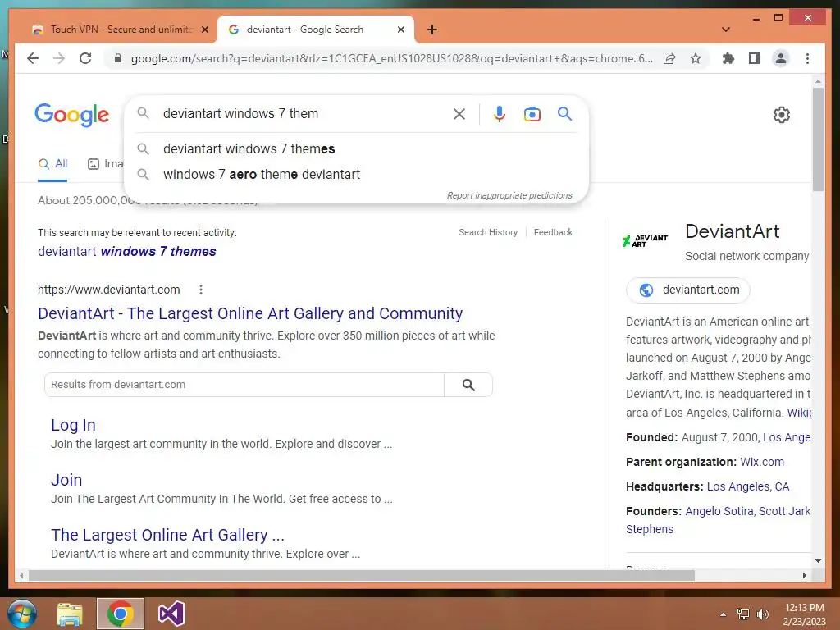Open the network tray icon
This screenshot has width=840, height=630.
tap(743, 614)
